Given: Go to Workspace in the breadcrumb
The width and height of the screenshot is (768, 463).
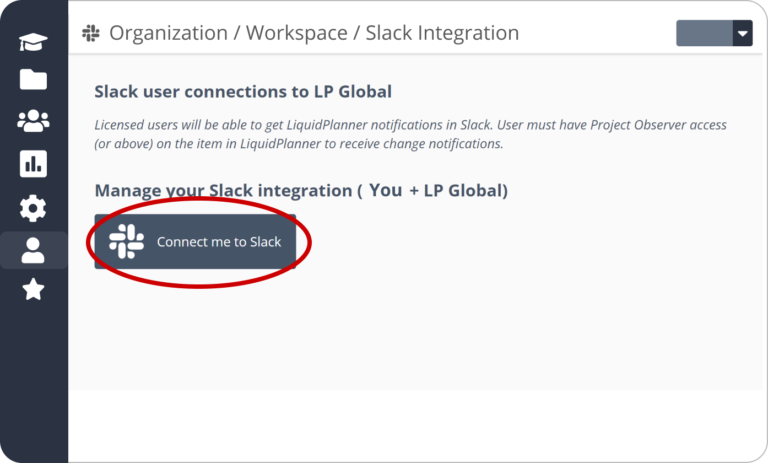Looking at the screenshot, I should tap(295, 33).
